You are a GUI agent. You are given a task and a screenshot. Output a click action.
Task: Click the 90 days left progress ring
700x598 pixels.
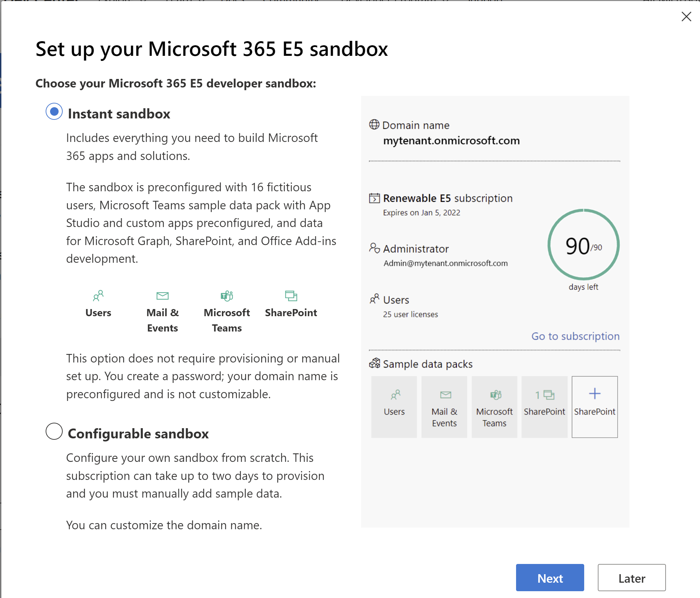point(583,245)
